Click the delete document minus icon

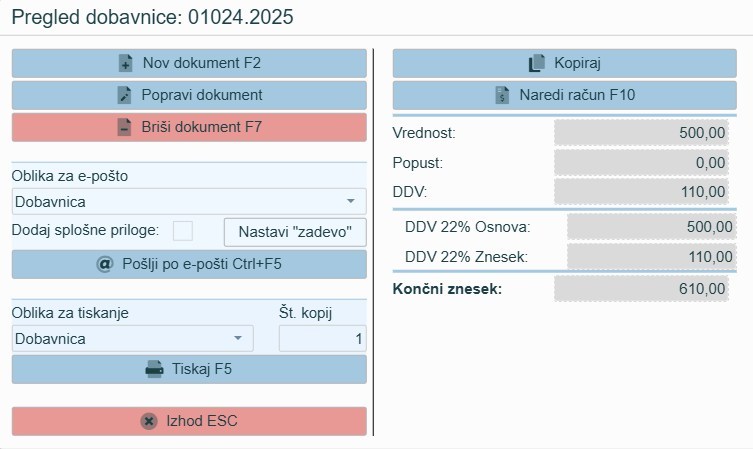125,128
